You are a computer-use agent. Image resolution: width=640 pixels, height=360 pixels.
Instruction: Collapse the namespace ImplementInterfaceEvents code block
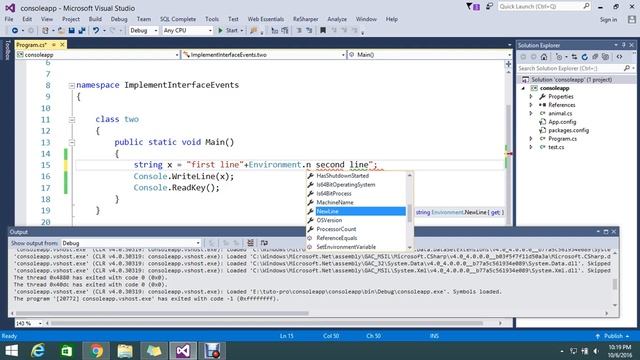tap(72, 86)
